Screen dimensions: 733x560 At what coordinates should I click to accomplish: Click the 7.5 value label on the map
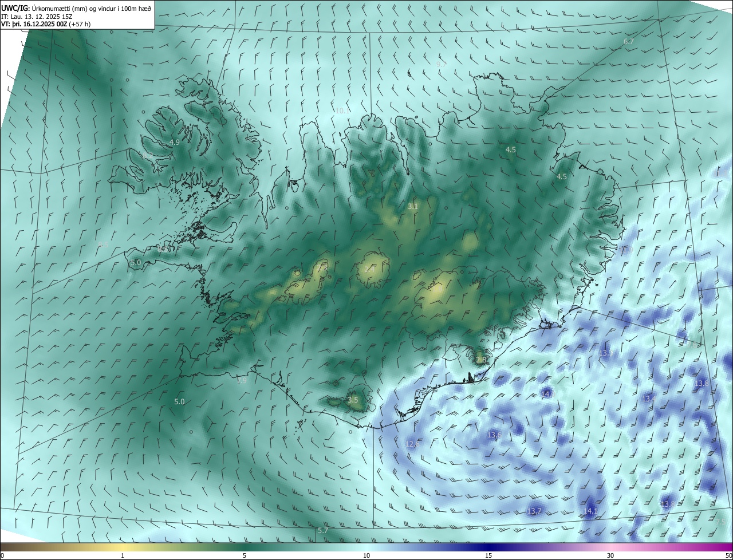pos(721,522)
